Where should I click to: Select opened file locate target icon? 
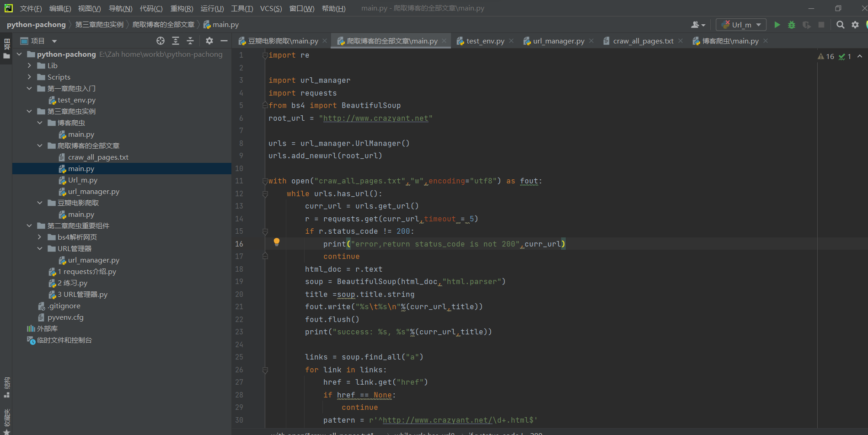point(161,41)
